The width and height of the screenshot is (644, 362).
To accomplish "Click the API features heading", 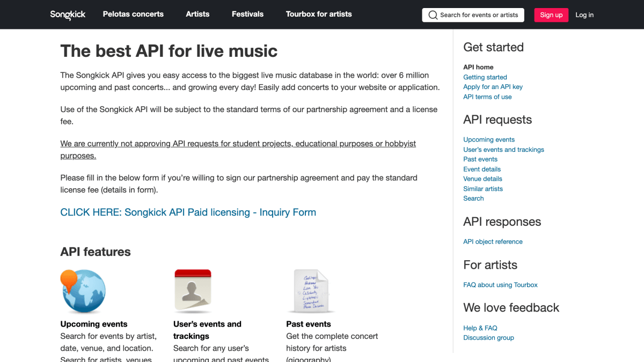I will tap(96, 252).
